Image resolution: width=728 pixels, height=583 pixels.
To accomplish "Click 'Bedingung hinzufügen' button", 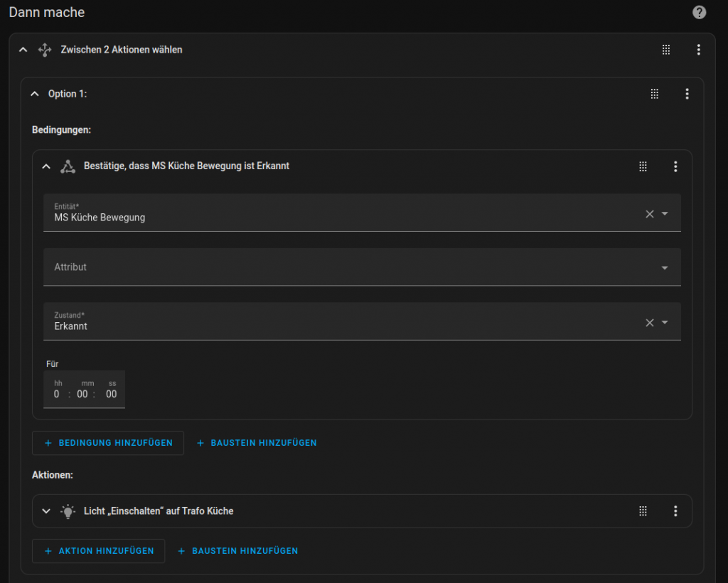I will coord(108,443).
